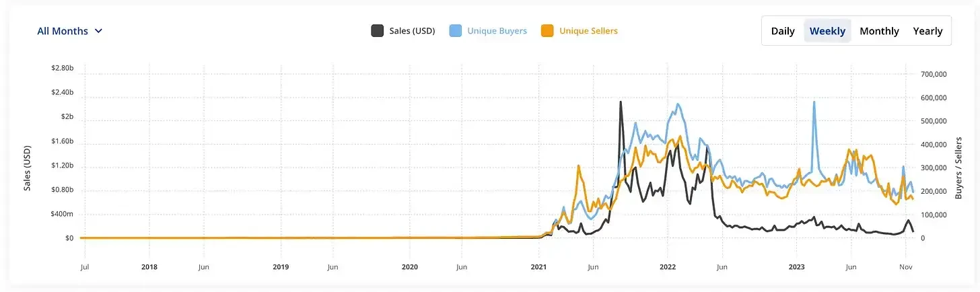Select the Yearly interval tab
The width and height of the screenshot is (980, 292).
click(x=928, y=31)
